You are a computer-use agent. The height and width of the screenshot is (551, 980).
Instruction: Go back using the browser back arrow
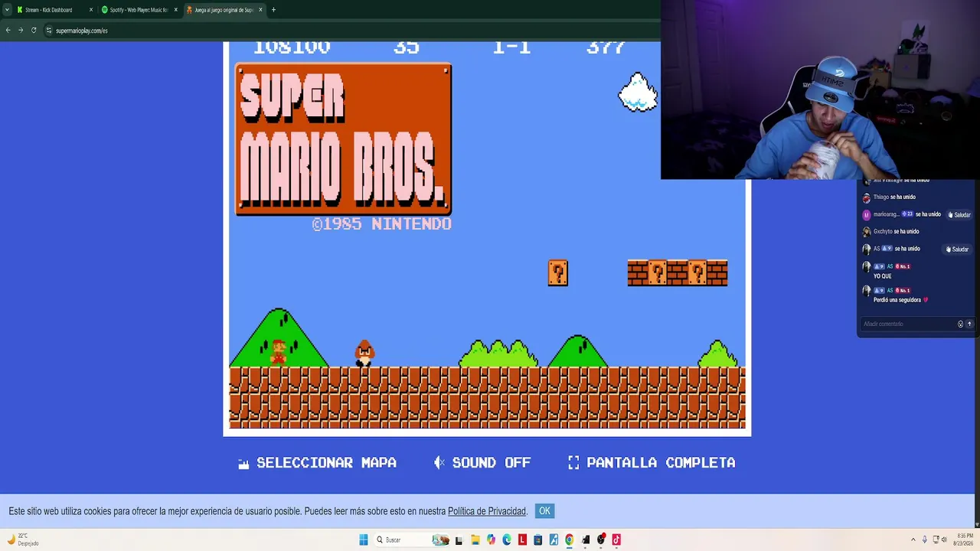coord(8,31)
